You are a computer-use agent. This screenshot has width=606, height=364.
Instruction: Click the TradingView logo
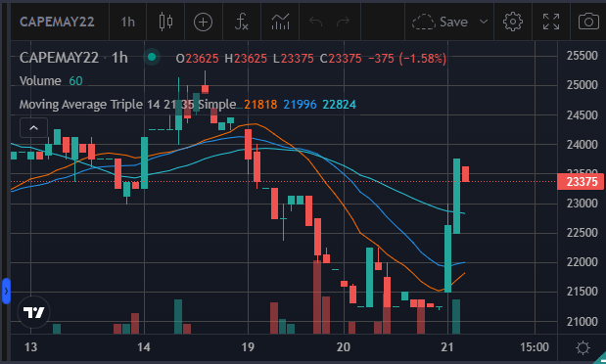pyautogui.click(x=33, y=312)
